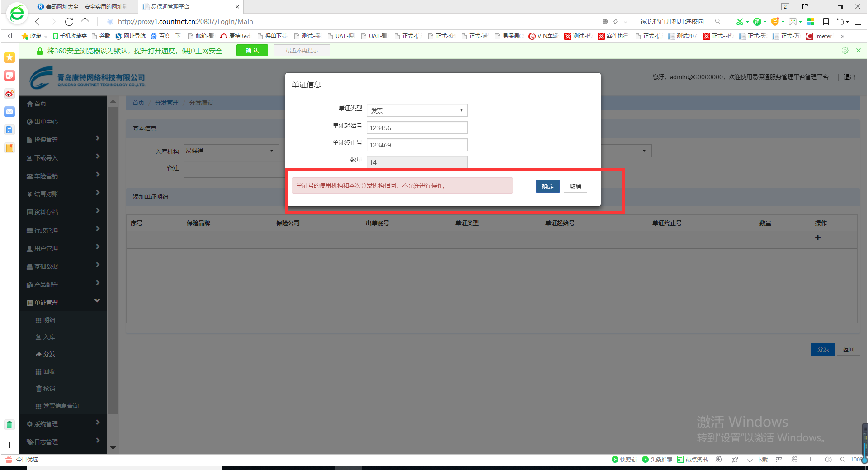Expand the 基础数据 menu
Viewport: 868px width, 470px height.
coord(63,266)
